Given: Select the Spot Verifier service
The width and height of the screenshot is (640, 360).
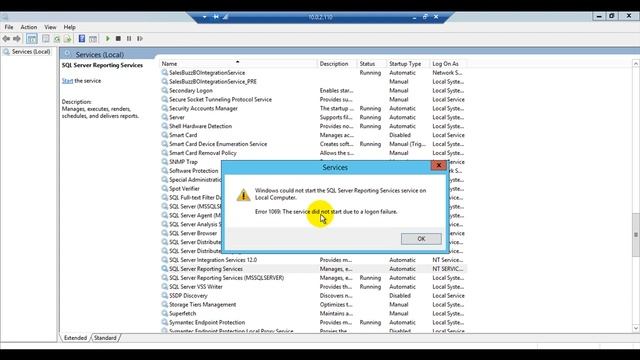Looking at the screenshot, I should (x=184, y=189).
